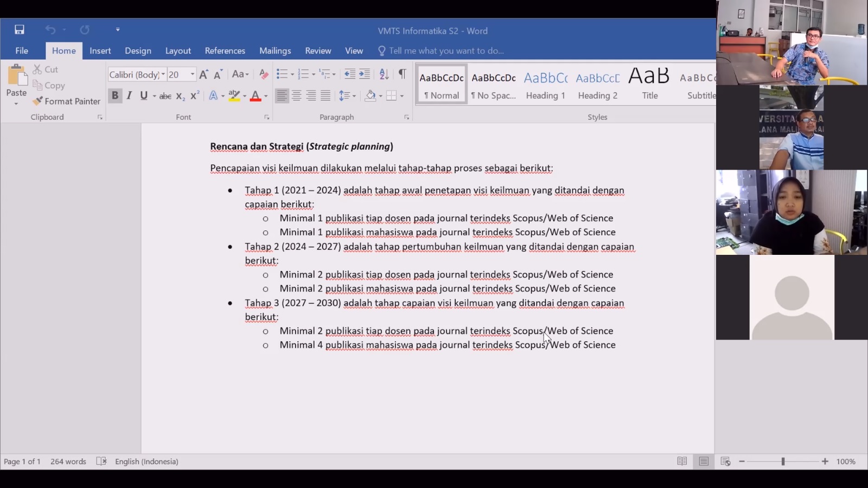This screenshot has width=868, height=488.
Task: Apply the Heading 1 style
Action: 545,85
